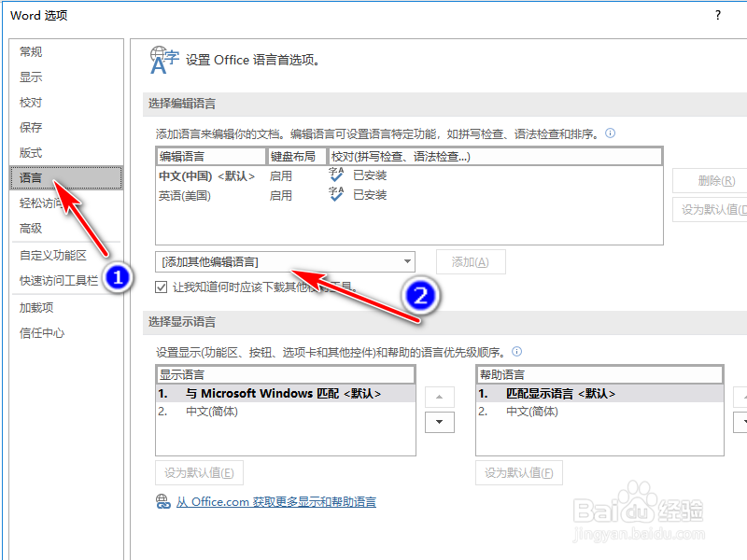747x560 pixels.
Task: Open 从 Office.com 获取更多显示和帮助语言 link
Action: click(275, 502)
